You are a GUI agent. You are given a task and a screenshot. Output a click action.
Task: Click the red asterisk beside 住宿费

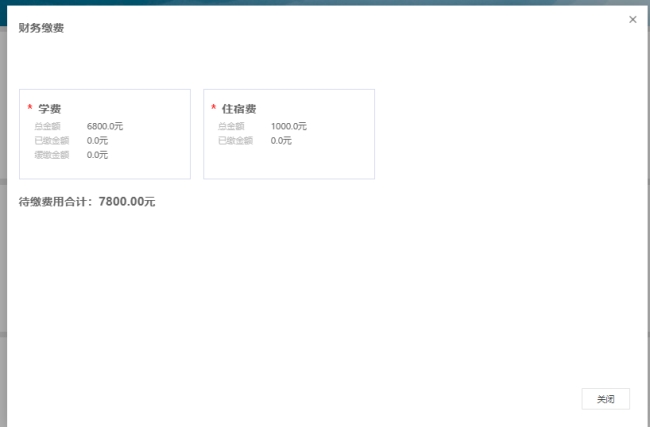(x=213, y=108)
